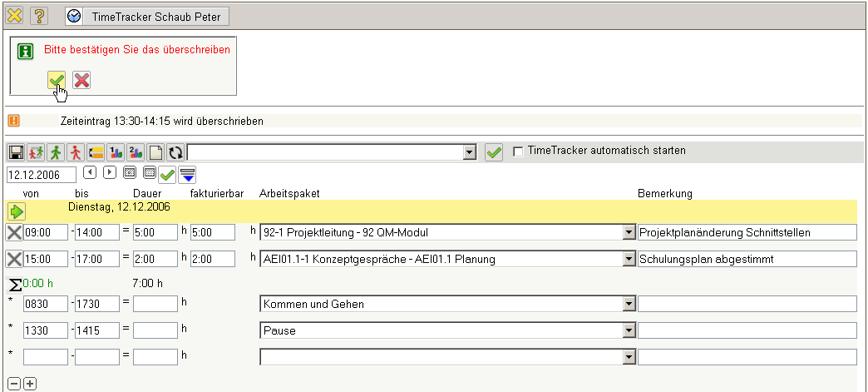Go to next day arrow
The width and height of the screenshot is (868, 392).
coord(109,173)
